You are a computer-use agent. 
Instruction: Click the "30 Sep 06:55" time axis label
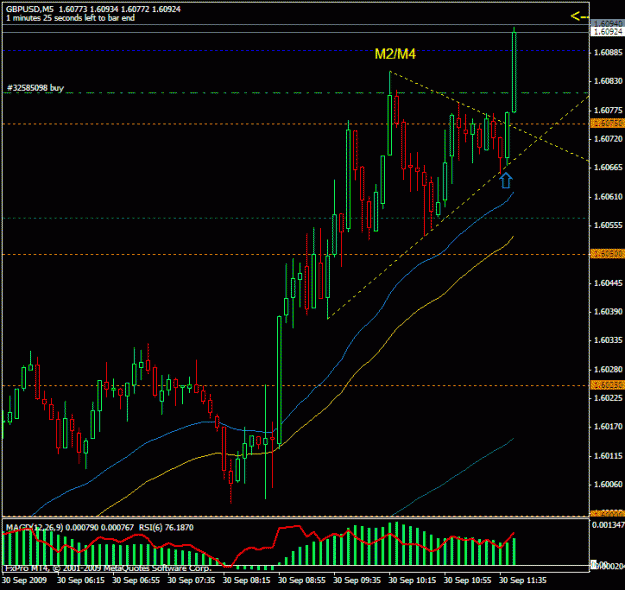click(136, 580)
